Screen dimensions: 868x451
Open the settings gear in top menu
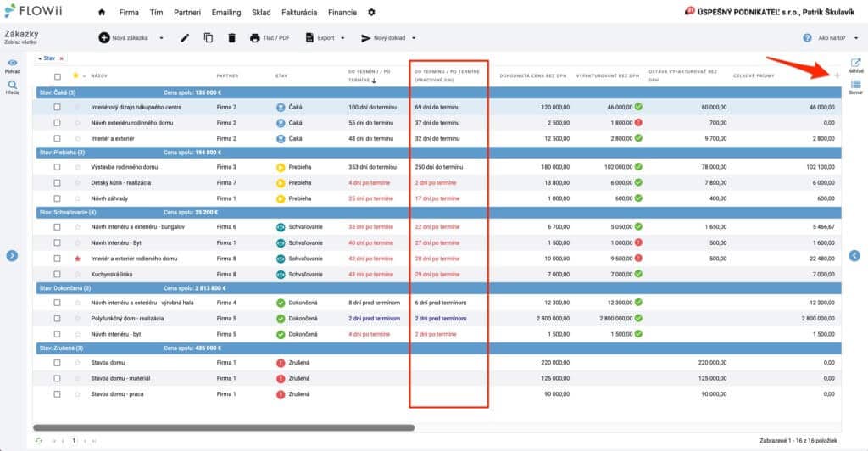[x=371, y=12]
